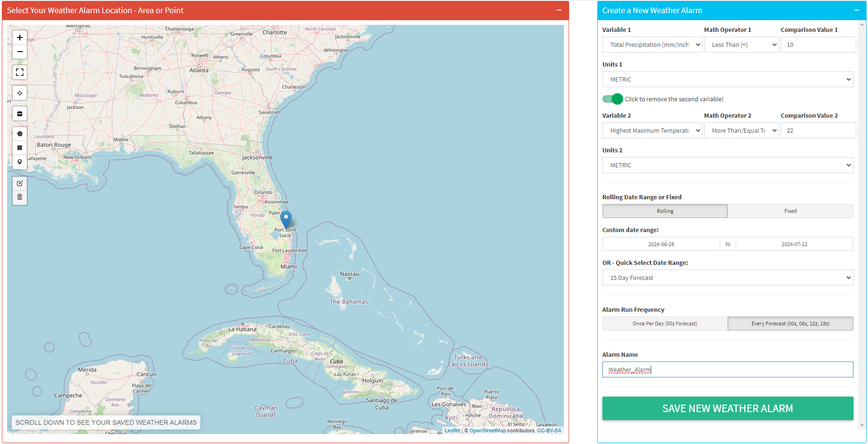Click Save New Weather Alarm button
The height and width of the screenshot is (444, 868).
tap(727, 408)
